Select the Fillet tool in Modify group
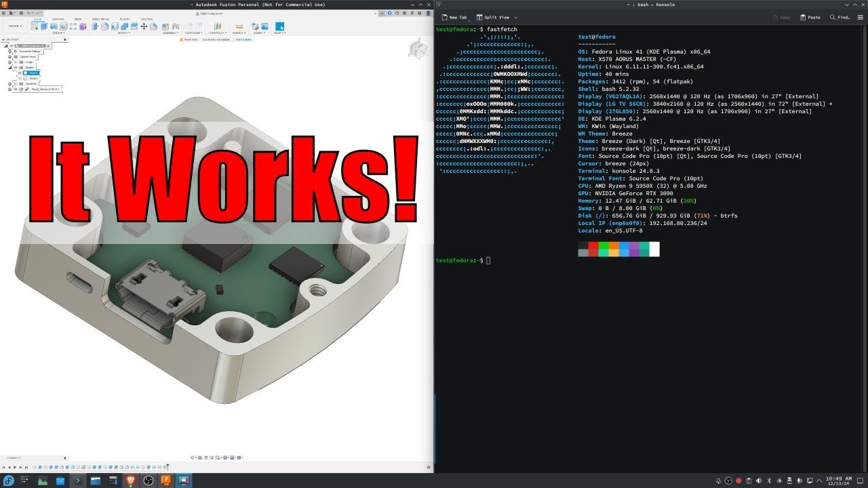Image resolution: width=868 pixels, height=488 pixels. pyautogui.click(x=105, y=26)
